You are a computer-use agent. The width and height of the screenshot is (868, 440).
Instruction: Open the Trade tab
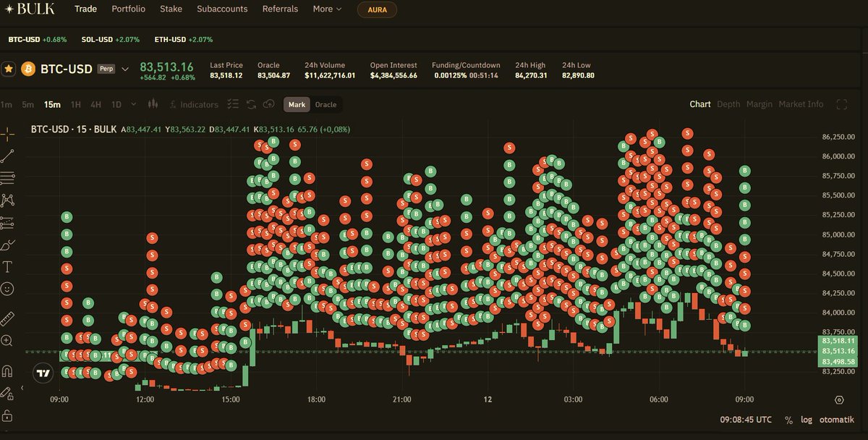tap(85, 9)
